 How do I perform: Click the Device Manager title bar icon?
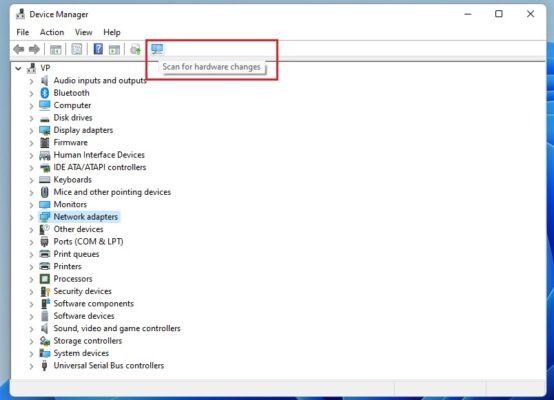point(20,14)
